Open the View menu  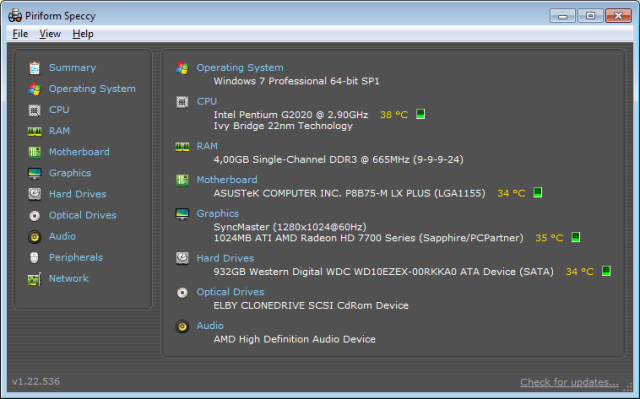[x=50, y=34]
